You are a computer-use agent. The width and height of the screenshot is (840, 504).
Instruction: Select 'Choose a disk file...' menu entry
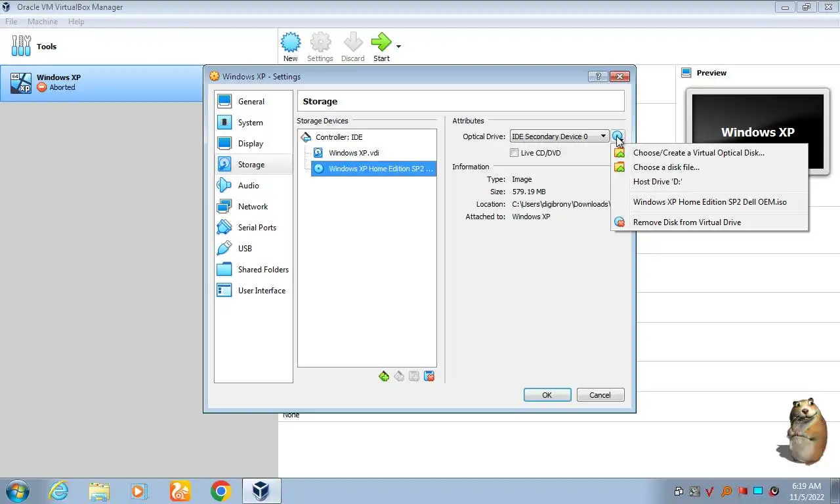tap(709, 167)
